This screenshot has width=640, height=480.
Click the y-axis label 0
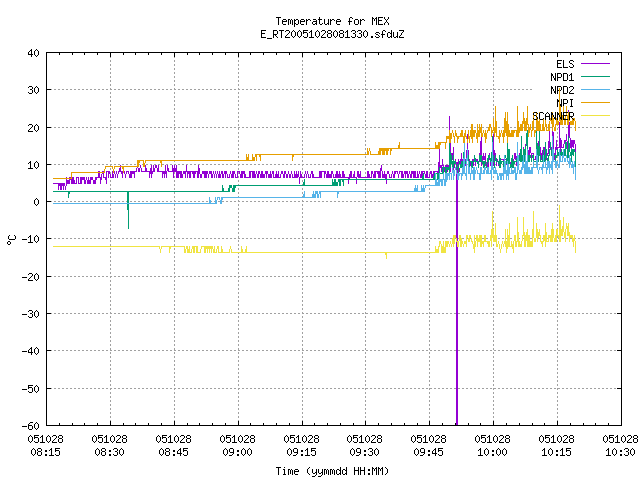[x=37, y=202]
